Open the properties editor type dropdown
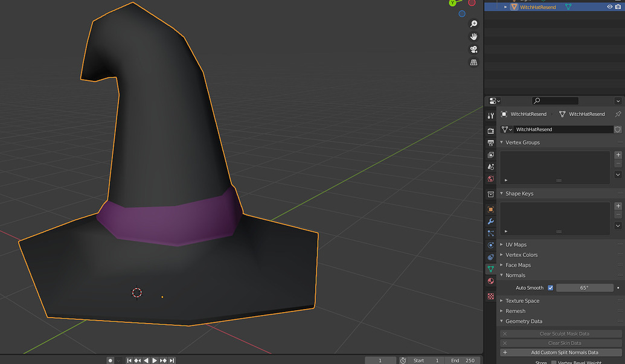 (x=495, y=101)
